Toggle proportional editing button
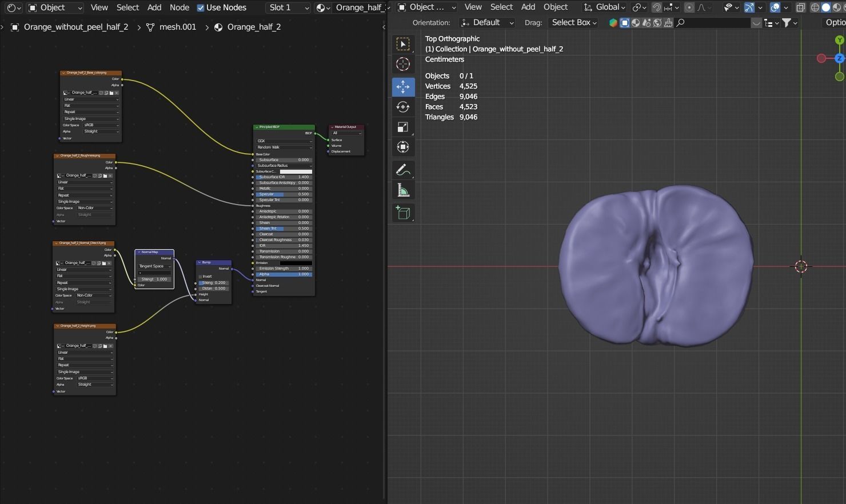 coord(689,7)
